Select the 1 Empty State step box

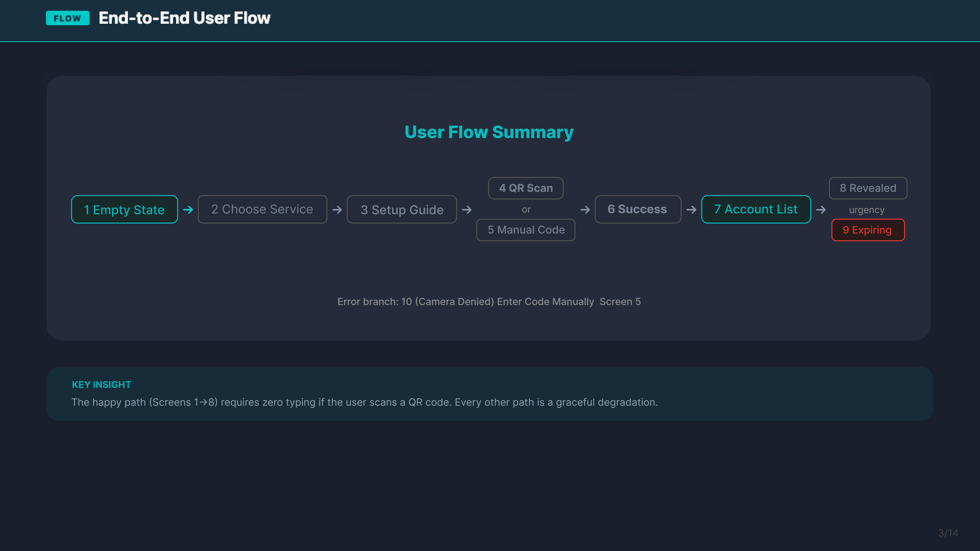[x=124, y=209]
